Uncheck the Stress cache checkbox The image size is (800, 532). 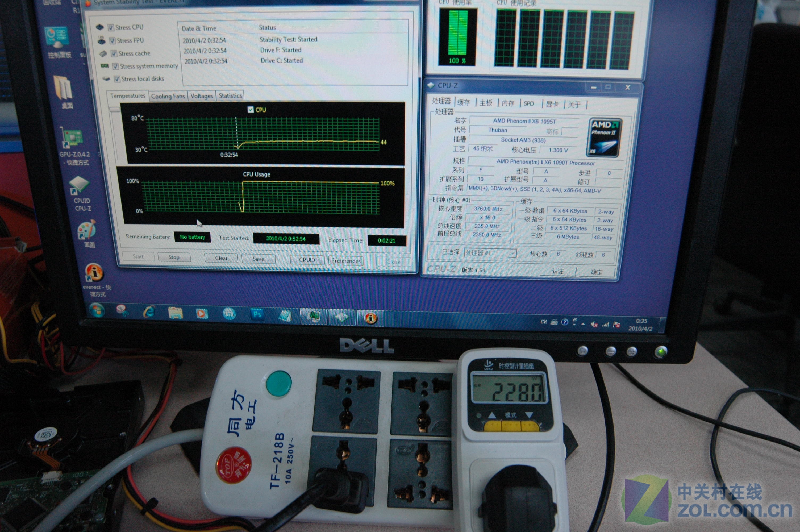(114, 54)
